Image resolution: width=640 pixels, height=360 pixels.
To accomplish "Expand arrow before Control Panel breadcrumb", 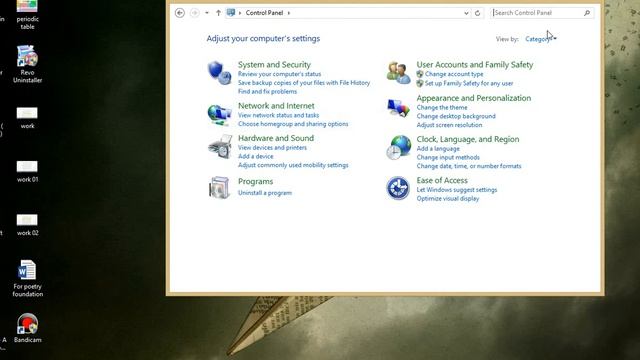I will click(240, 13).
